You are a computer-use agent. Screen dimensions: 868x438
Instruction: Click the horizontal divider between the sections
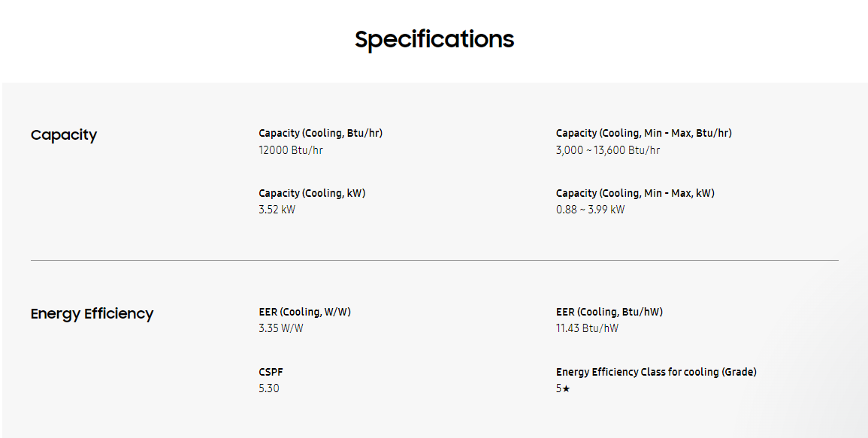coord(434,260)
